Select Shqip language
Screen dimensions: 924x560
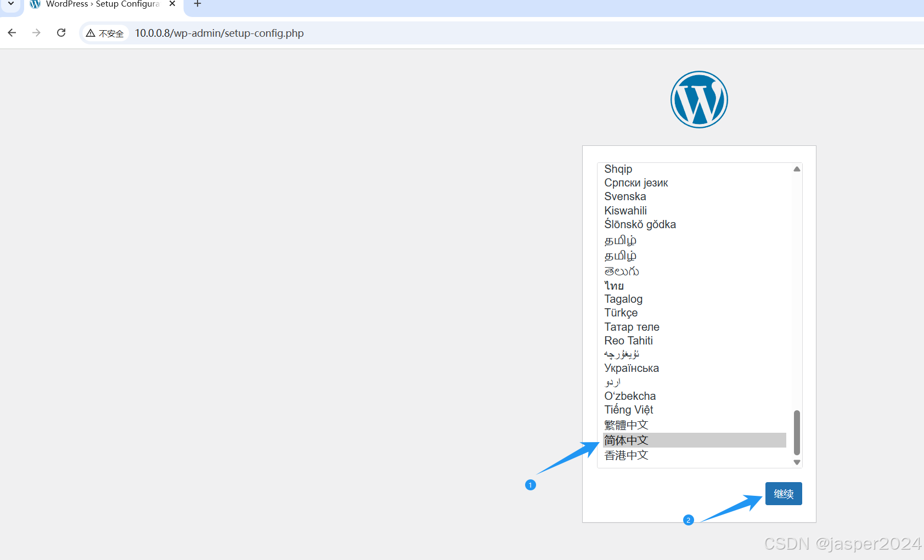click(694, 169)
